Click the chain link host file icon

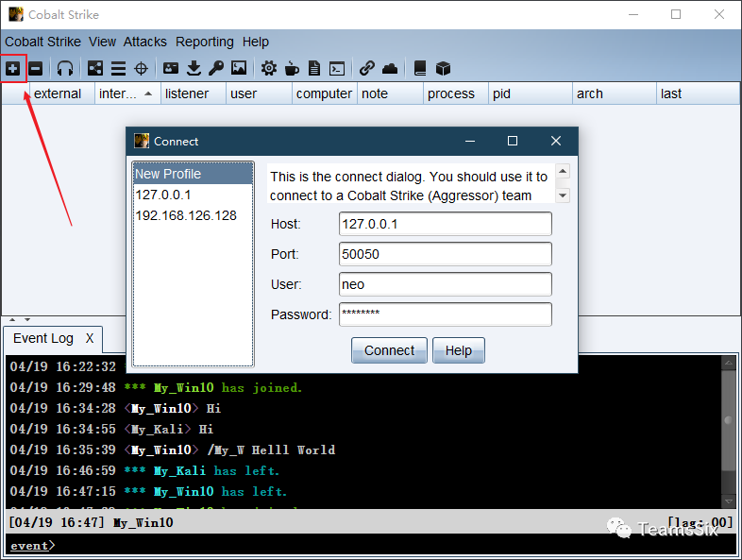[366, 69]
